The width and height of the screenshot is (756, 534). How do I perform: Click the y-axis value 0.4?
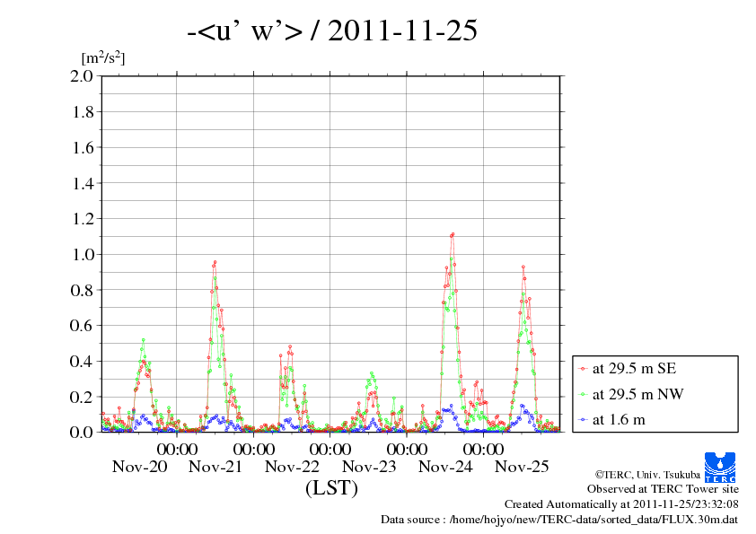(x=82, y=362)
